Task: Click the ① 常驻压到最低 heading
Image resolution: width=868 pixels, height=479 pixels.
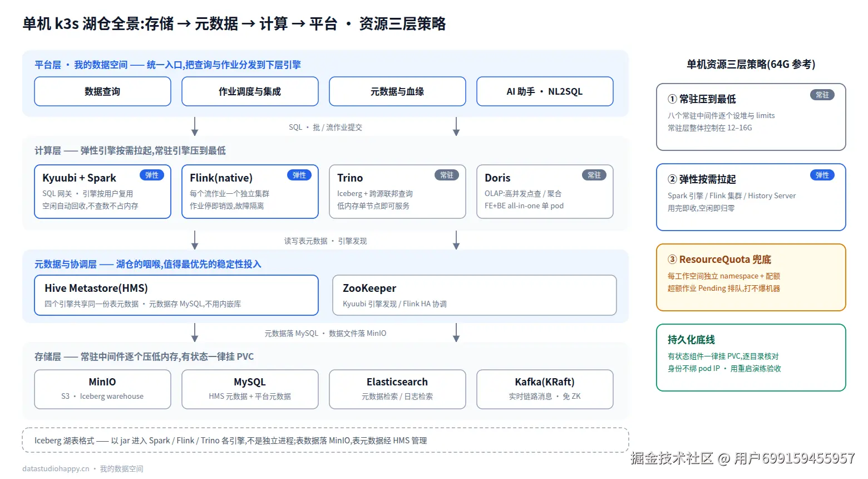Action: click(x=702, y=99)
